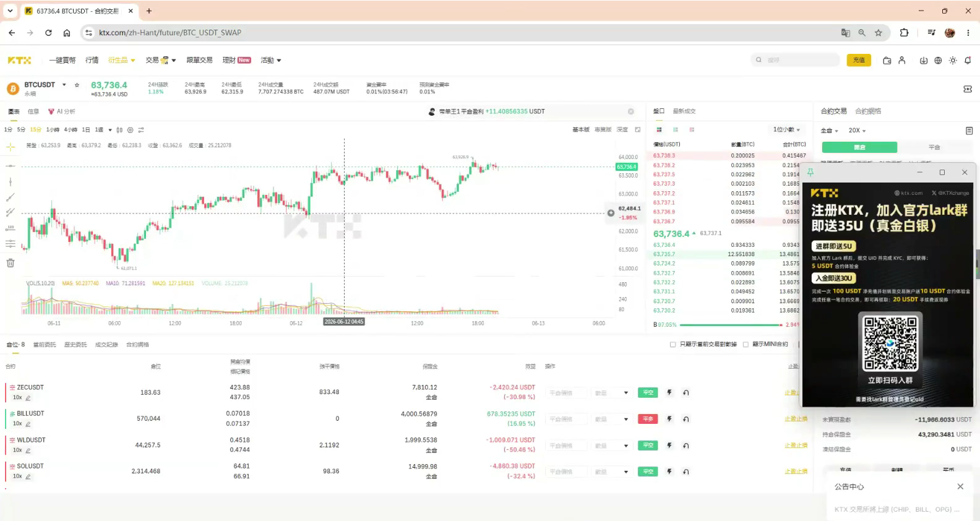
Task: Pin the KTX promo popup window
Action: click(x=810, y=173)
